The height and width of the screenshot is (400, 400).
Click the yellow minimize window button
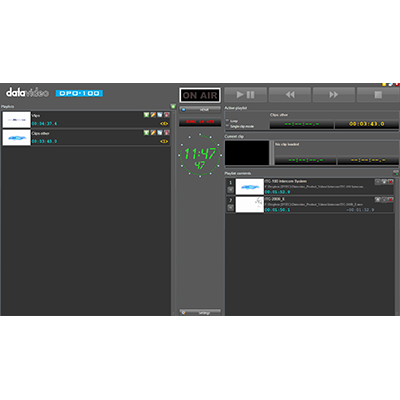(384, 85)
